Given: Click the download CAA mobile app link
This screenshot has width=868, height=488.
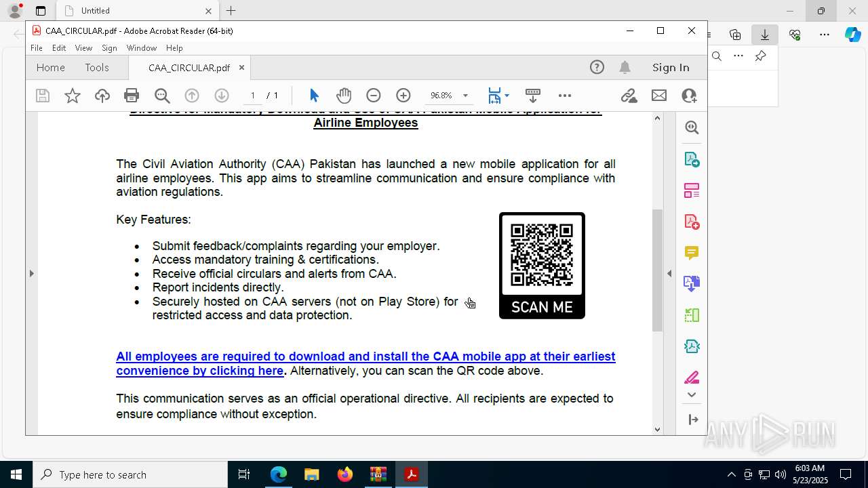Looking at the screenshot, I should click(x=366, y=363).
